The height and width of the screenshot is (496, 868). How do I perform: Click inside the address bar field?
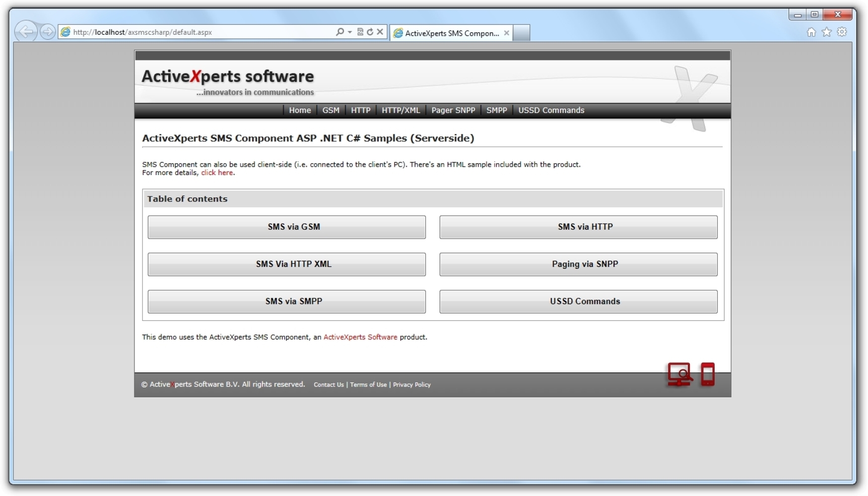pos(199,32)
